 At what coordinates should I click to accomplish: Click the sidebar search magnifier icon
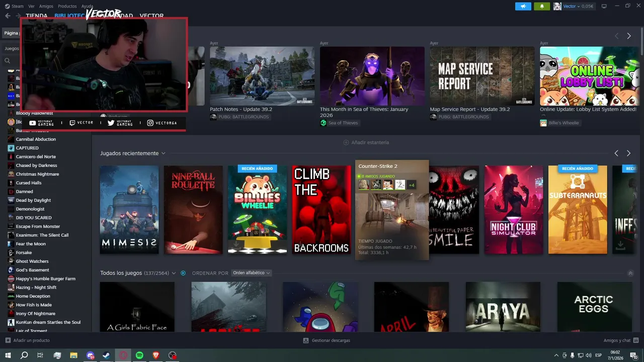pyautogui.click(x=8, y=60)
